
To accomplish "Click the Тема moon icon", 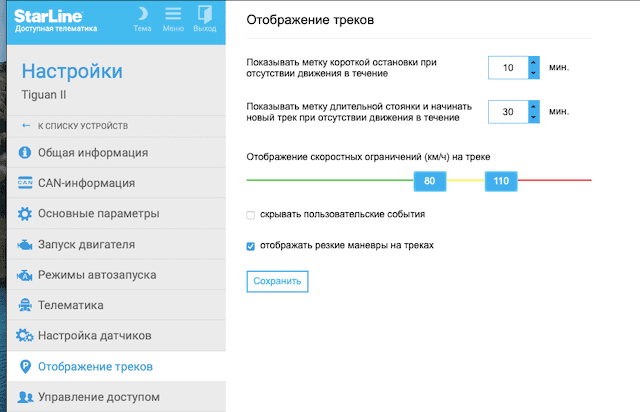I will pos(142,13).
